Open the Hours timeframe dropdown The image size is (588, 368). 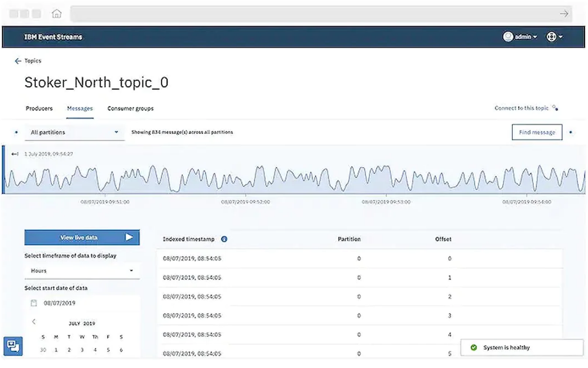(x=82, y=270)
